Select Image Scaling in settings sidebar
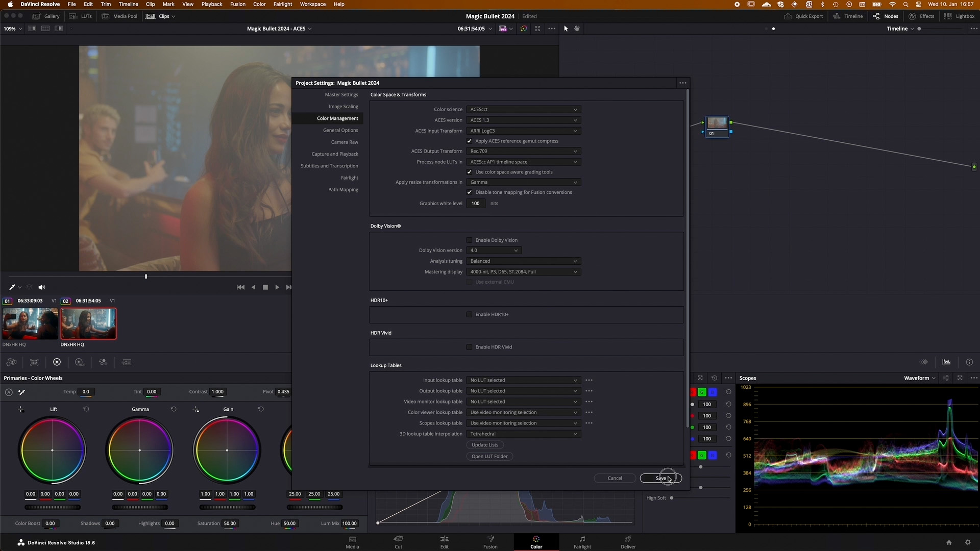 (344, 107)
